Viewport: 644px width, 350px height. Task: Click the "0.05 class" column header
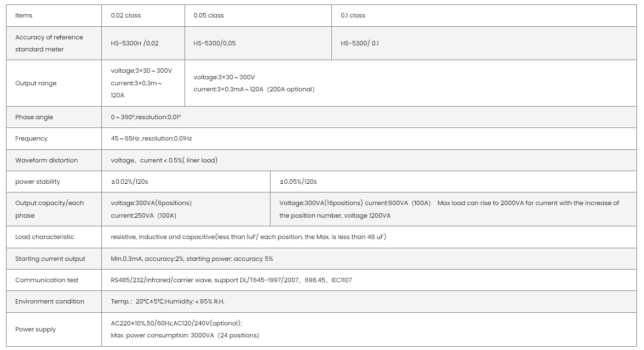tap(209, 15)
